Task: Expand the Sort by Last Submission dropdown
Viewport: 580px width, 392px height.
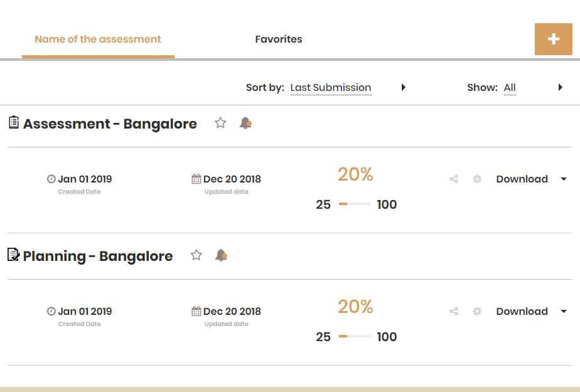Action: [x=404, y=87]
